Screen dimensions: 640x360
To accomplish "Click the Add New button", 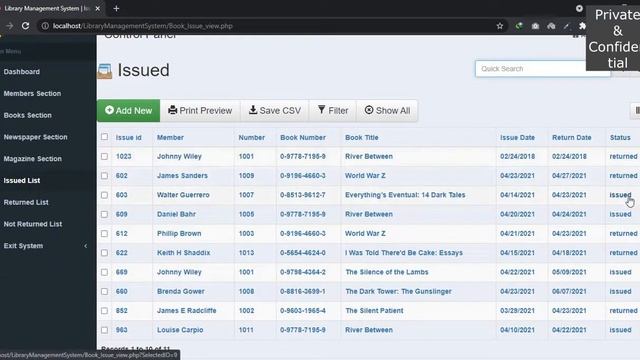I will pyautogui.click(x=129, y=111).
